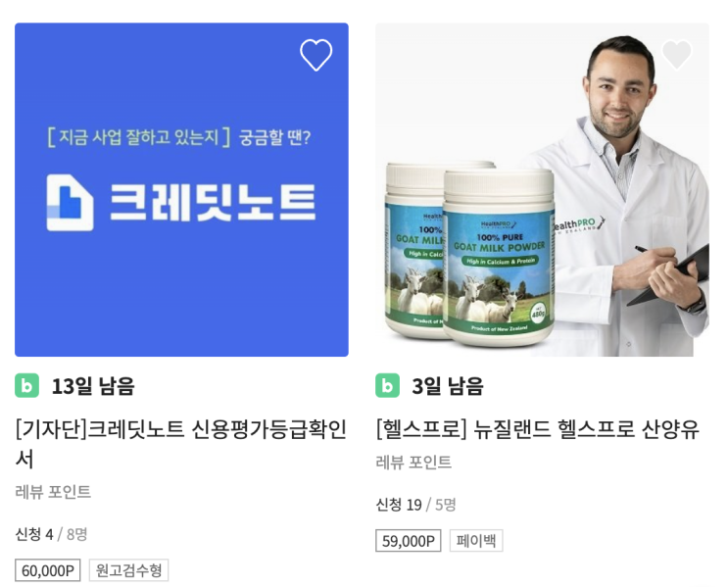Open the goat milk powder product image
This screenshot has height=587, width=728.
542,189
